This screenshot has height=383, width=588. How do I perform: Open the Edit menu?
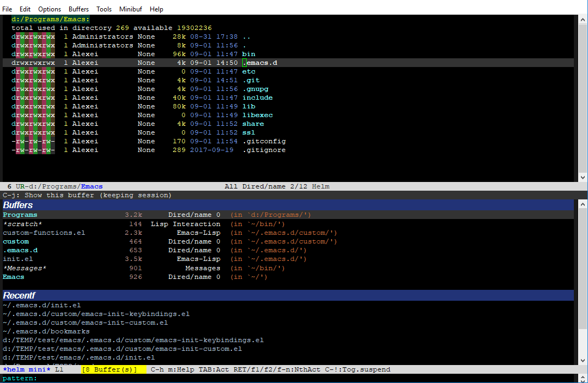(x=25, y=9)
